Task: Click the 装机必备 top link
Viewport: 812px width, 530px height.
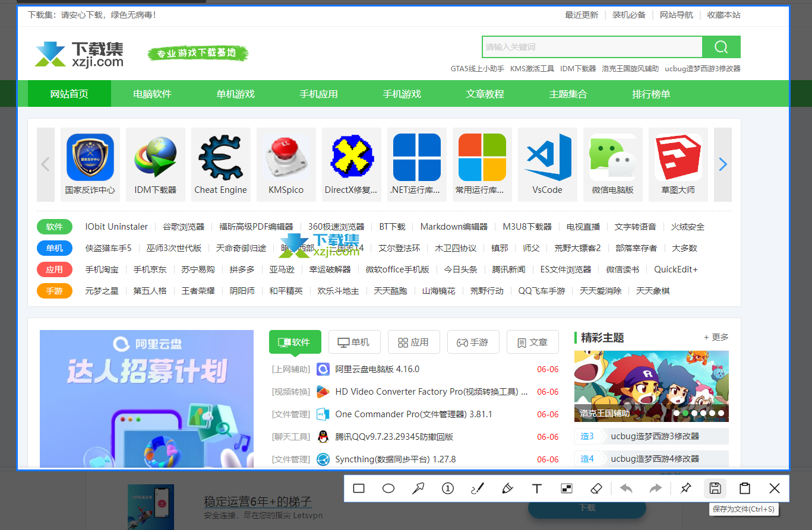Action: pyautogui.click(x=629, y=15)
